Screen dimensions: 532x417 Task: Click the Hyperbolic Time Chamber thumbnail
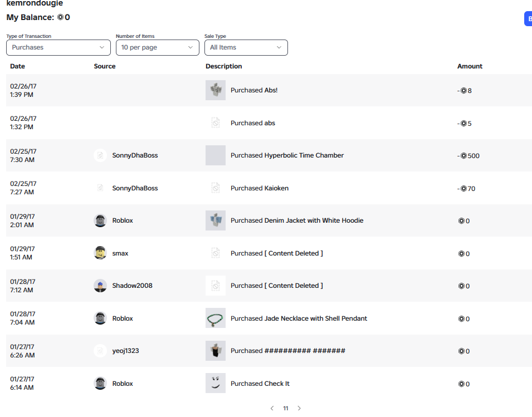tap(216, 155)
